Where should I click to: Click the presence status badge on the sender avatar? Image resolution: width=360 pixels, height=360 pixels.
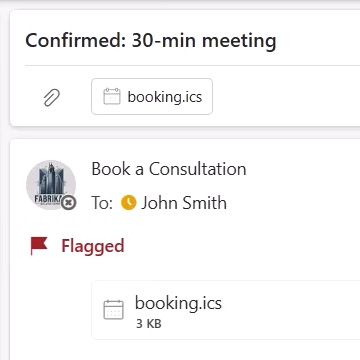click(x=69, y=202)
